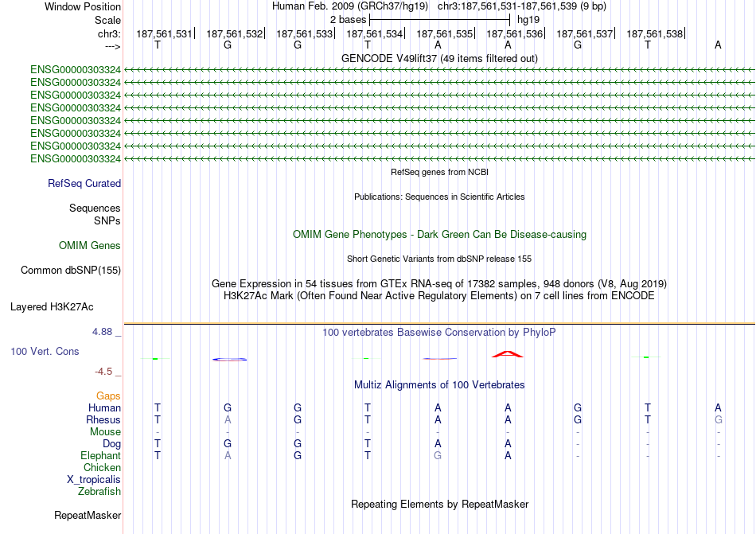Click Short Genetic Variants from dbSNP title
The width and height of the screenshot is (756, 534).
(x=439, y=259)
